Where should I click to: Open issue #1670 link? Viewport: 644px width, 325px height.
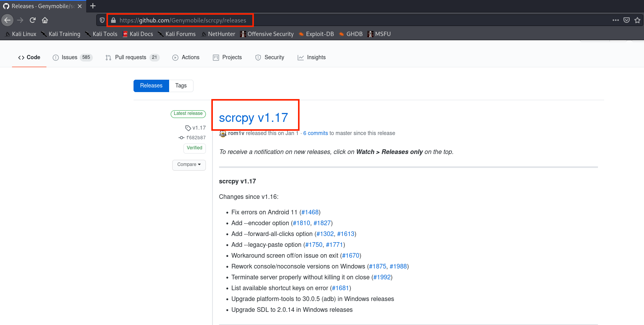coord(351,255)
